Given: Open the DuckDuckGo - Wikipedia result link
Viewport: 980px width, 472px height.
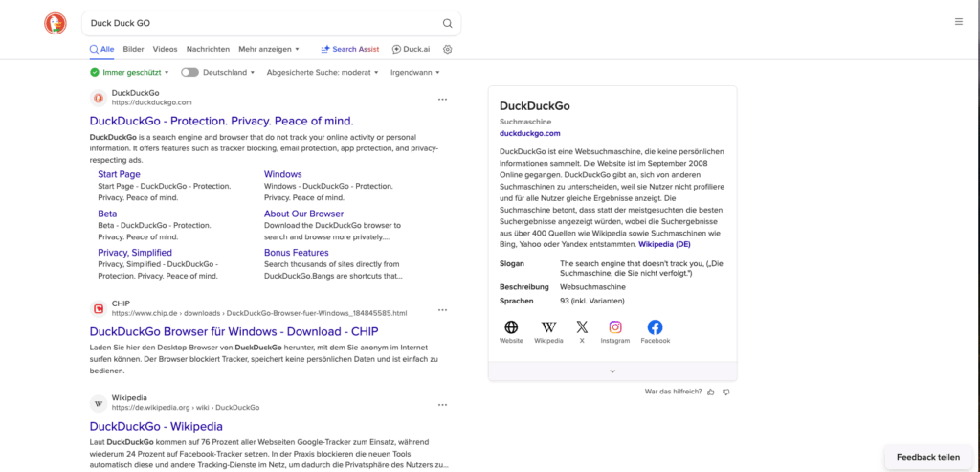Looking at the screenshot, I should pos(156,426).
